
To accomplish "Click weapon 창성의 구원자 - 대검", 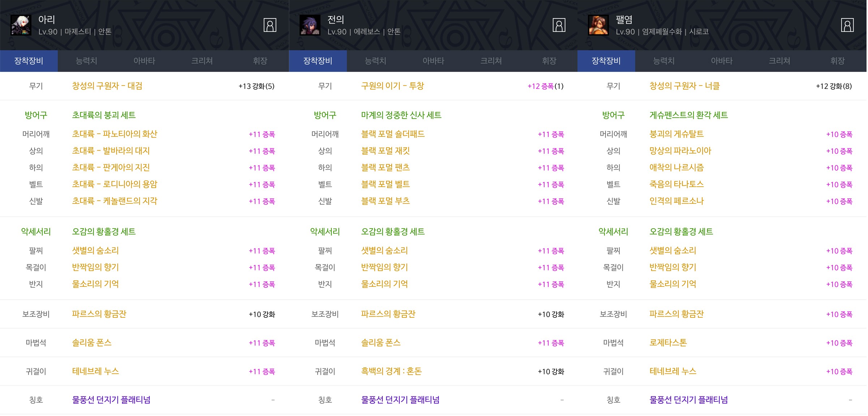I will pos(107,86).
